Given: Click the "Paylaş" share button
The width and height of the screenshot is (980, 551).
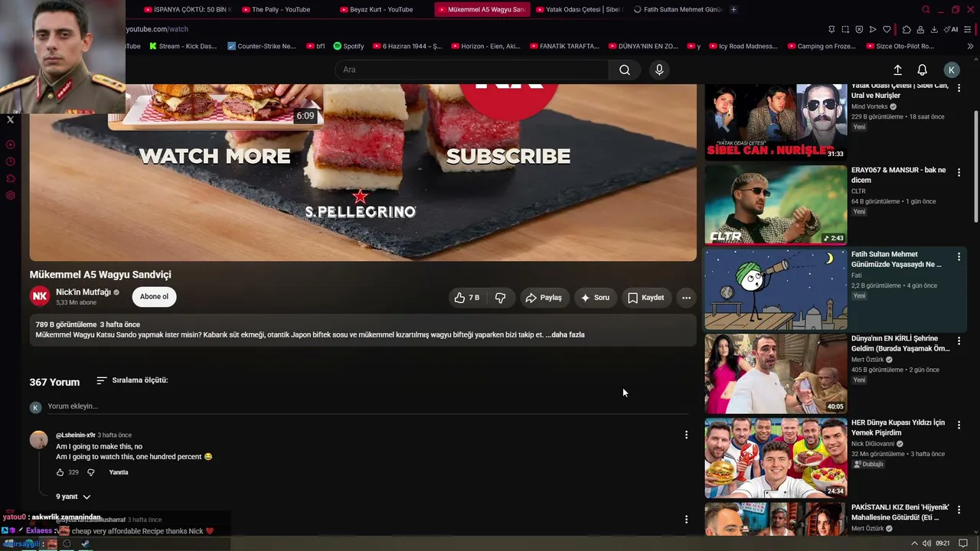Looking at the screenshot, I should tap(544, 298).
